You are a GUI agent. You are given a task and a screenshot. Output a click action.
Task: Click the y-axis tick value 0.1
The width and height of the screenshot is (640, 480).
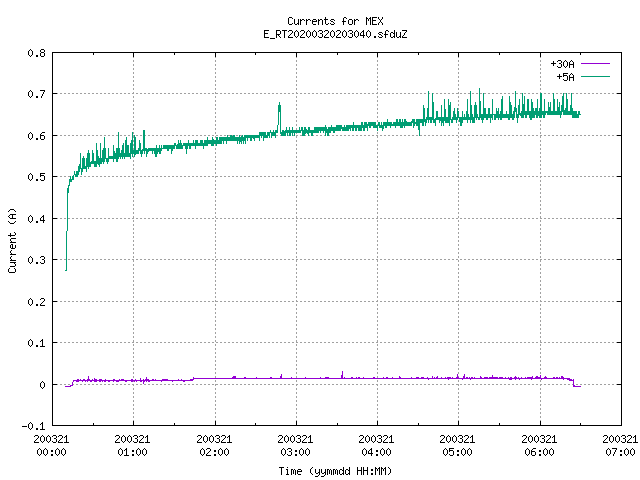coord(36,343)
